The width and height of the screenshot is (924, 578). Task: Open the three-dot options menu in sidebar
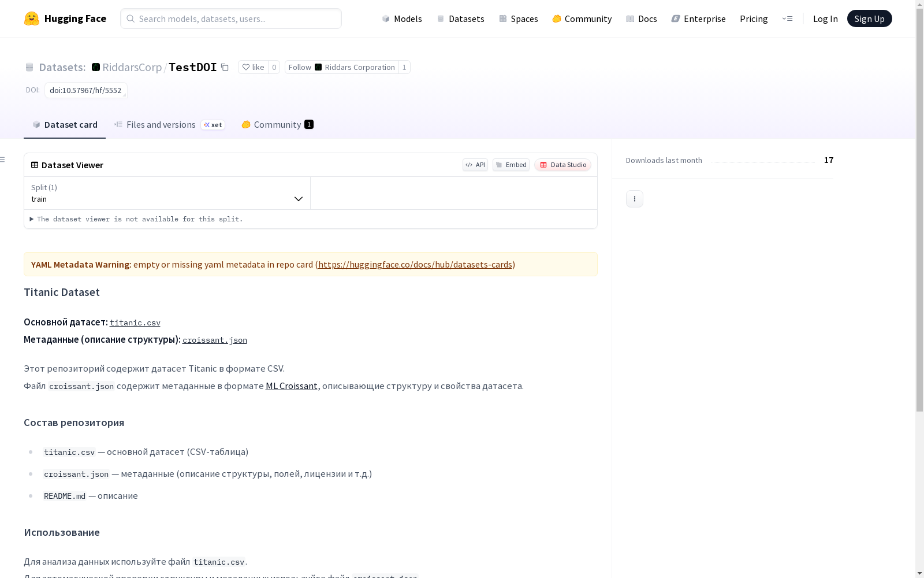635,199
